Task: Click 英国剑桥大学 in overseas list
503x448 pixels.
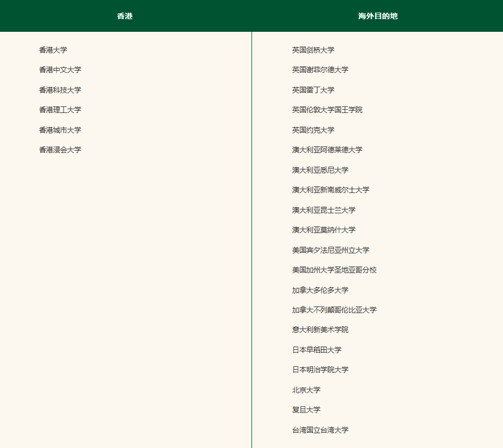Action: click(313, 50)
